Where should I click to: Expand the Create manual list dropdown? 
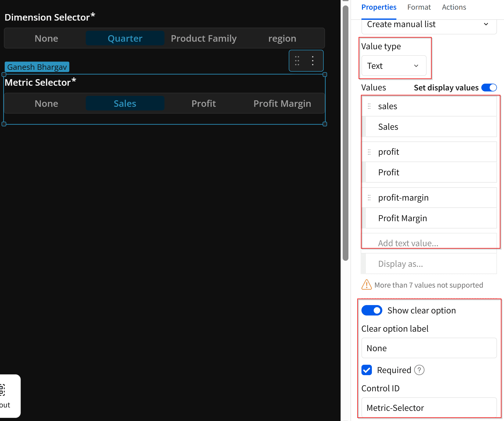click(429, 24)
